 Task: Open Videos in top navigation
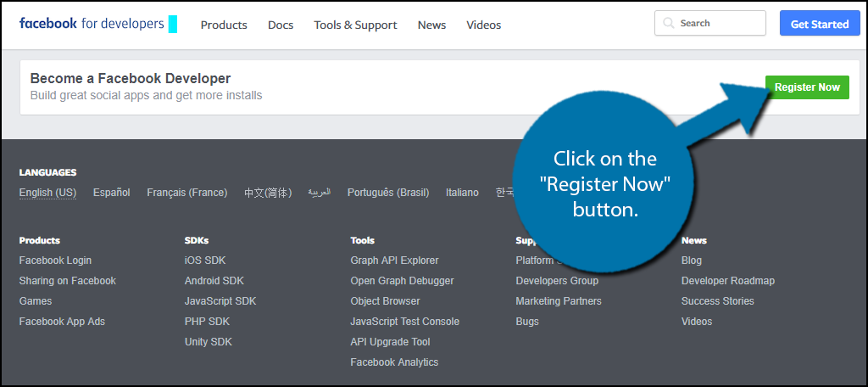[484, 25]
